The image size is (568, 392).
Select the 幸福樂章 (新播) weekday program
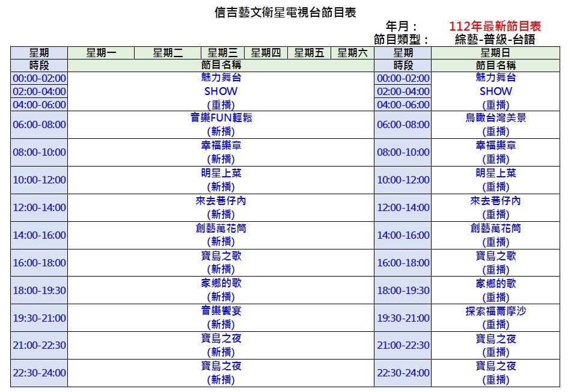pyautogui.click(x=221, y=152)
